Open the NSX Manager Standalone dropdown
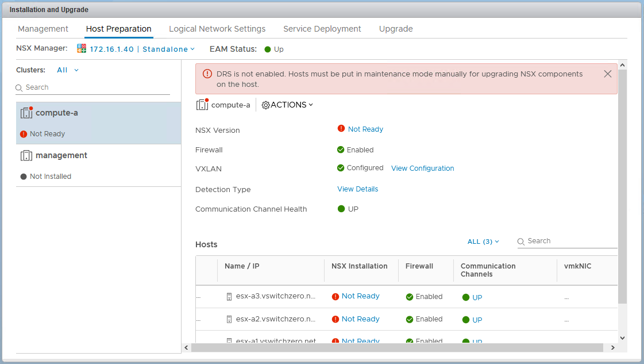 coord(168,49)
